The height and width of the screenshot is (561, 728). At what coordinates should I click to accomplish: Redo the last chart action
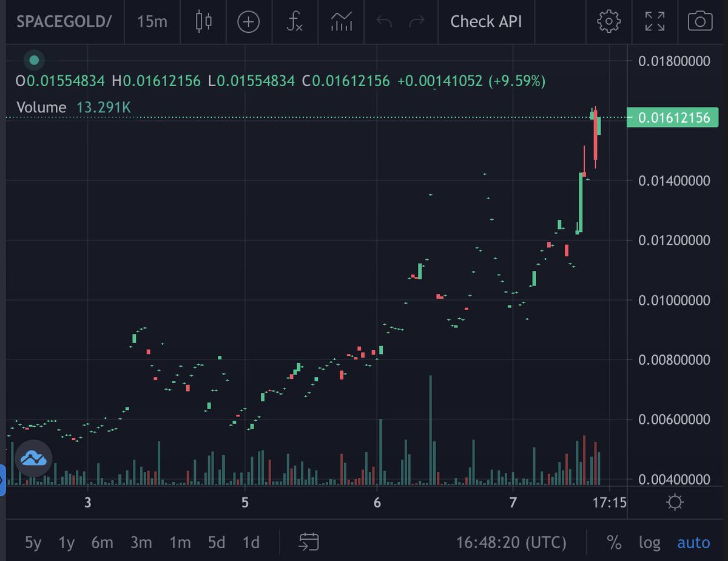(x=417, y=22)
